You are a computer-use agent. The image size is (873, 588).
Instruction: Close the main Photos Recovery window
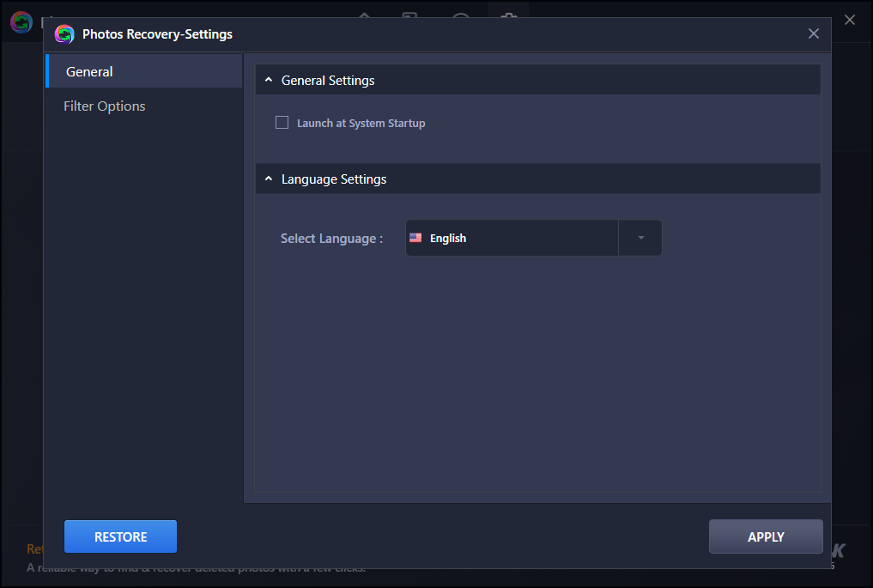pos(849,20)
